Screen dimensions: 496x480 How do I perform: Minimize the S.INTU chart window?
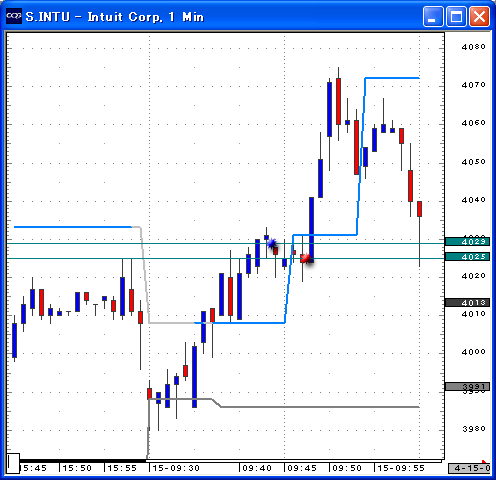[433, 16]
